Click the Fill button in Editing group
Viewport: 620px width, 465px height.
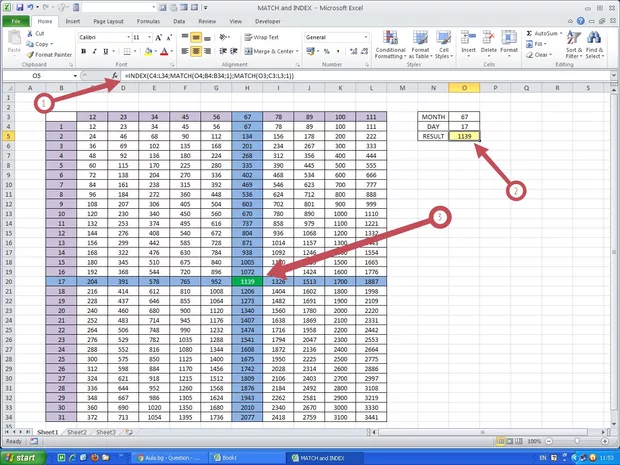[536, 44]
